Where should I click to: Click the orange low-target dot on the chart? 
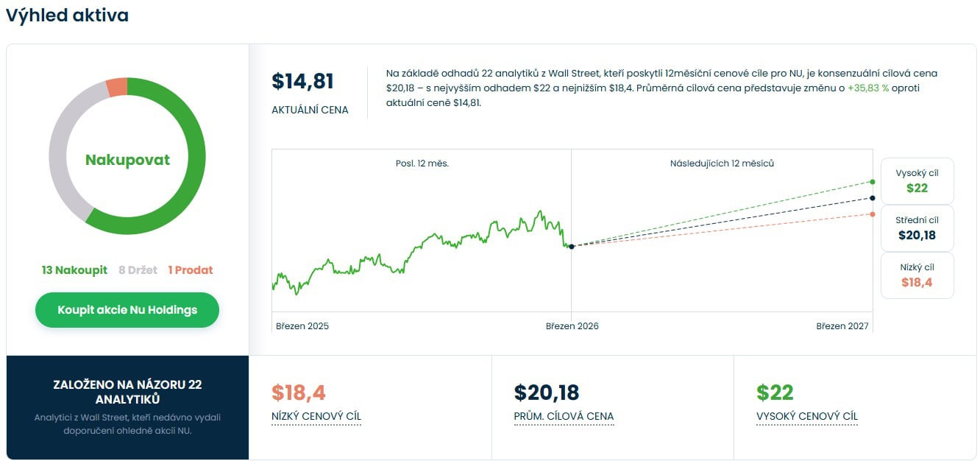click(x=873, y=214)
